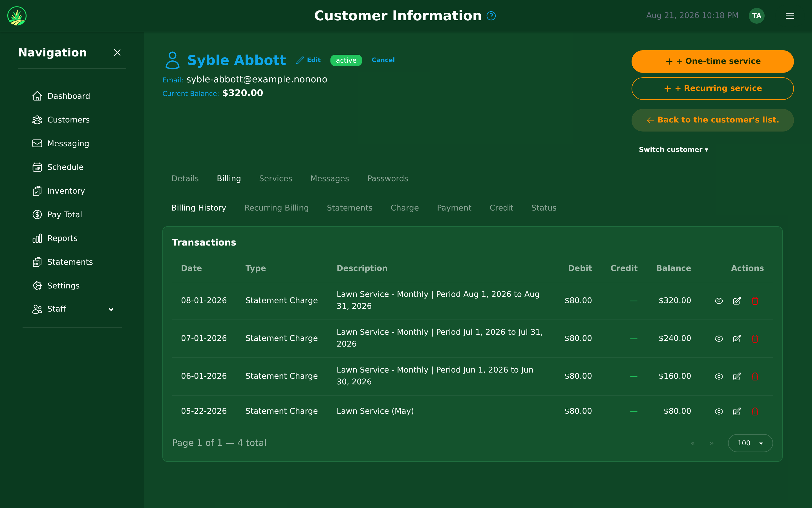Viewport: 812px width, 508px height.
Task: Click the Description column header
Action: point(362,268)
